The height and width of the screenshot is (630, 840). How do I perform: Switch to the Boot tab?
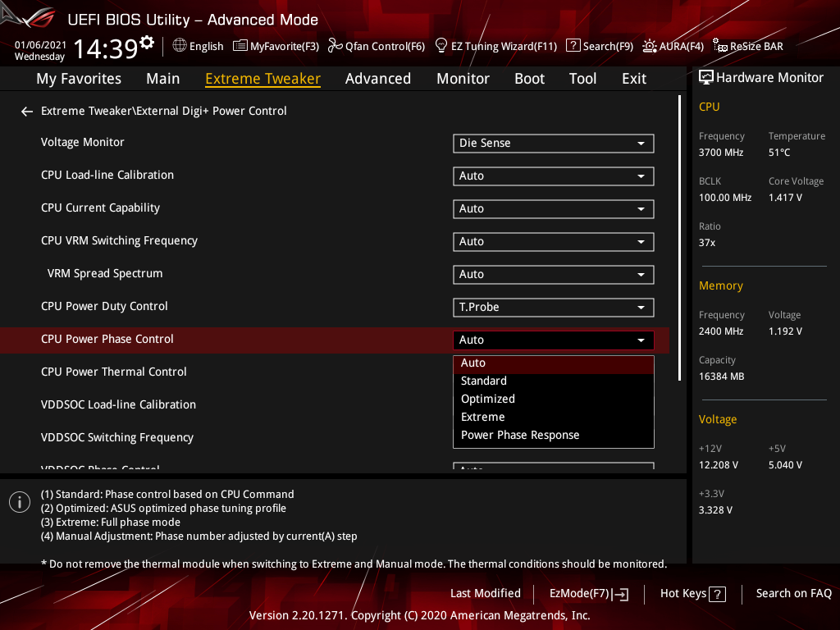point(529,79)
